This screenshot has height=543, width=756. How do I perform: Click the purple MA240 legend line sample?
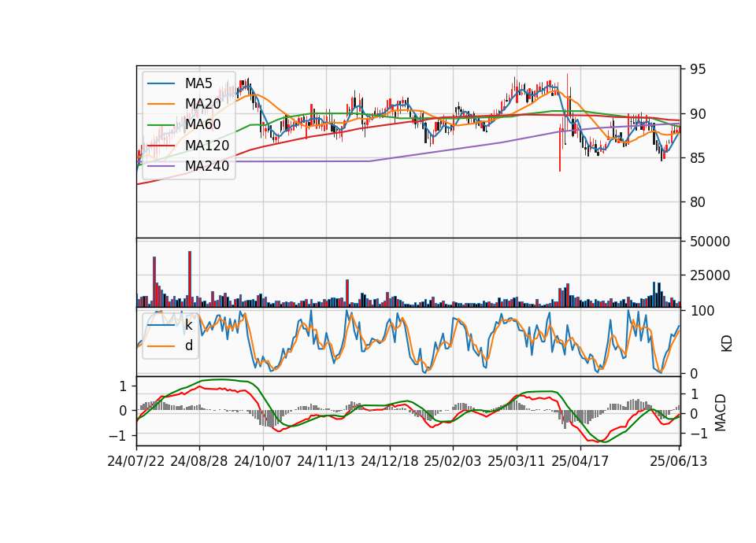pyautogui.click(x=161, y=166)
